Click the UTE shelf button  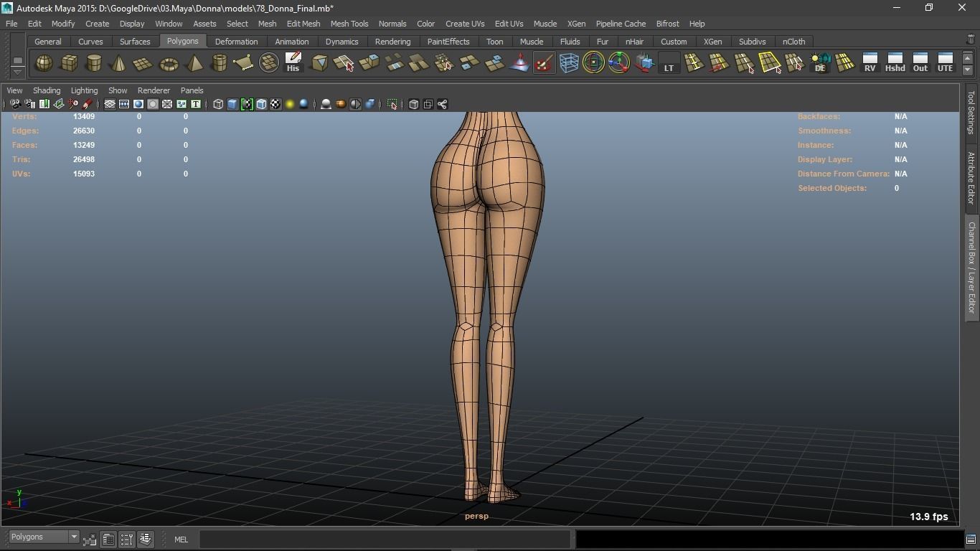tap(945, 64)
